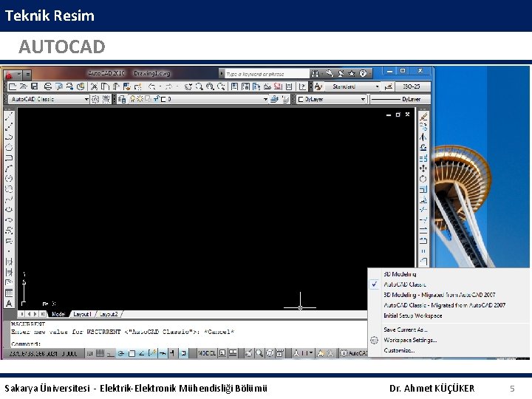Viewport: 532px width, 399px height.
Task: Select the Erase tool in the Modify toolbar
Action: coord(423,117)
